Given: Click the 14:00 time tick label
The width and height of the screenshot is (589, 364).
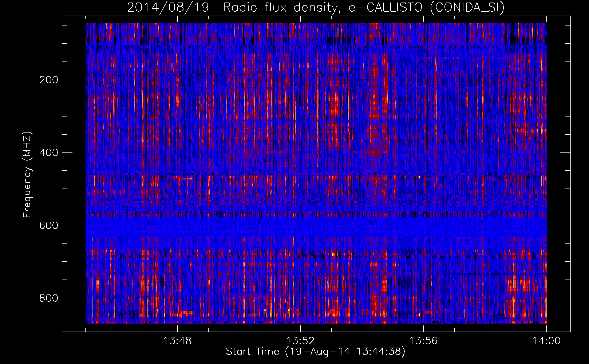Looking at the screenshot, I should tap(546, 341).
